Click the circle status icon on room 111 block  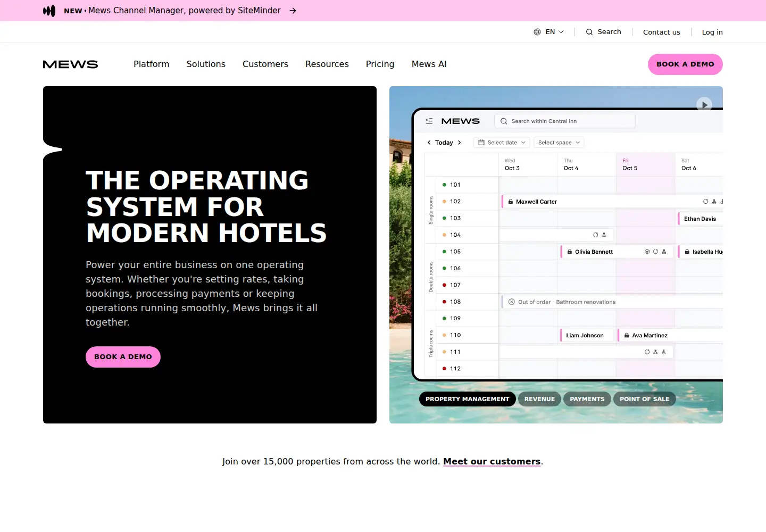(647, 352)
